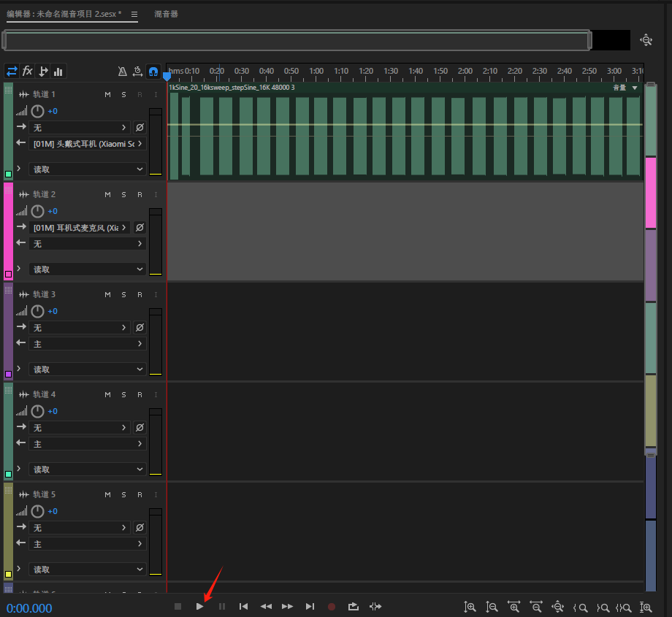Click the Skip Selection icon

pyautogui.click(x=375, y=606)
